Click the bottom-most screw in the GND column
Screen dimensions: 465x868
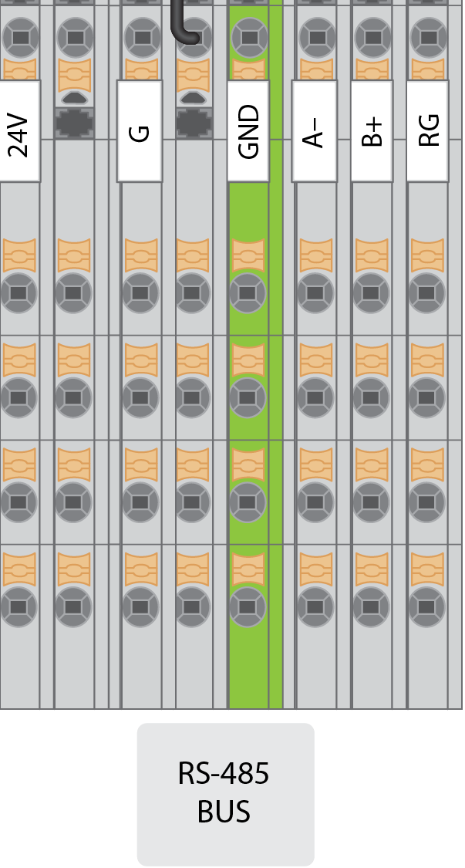[248, 607]
